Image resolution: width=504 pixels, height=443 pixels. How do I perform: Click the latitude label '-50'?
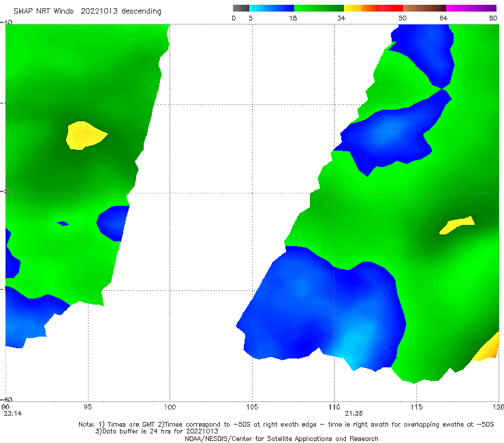pos(7,192)
